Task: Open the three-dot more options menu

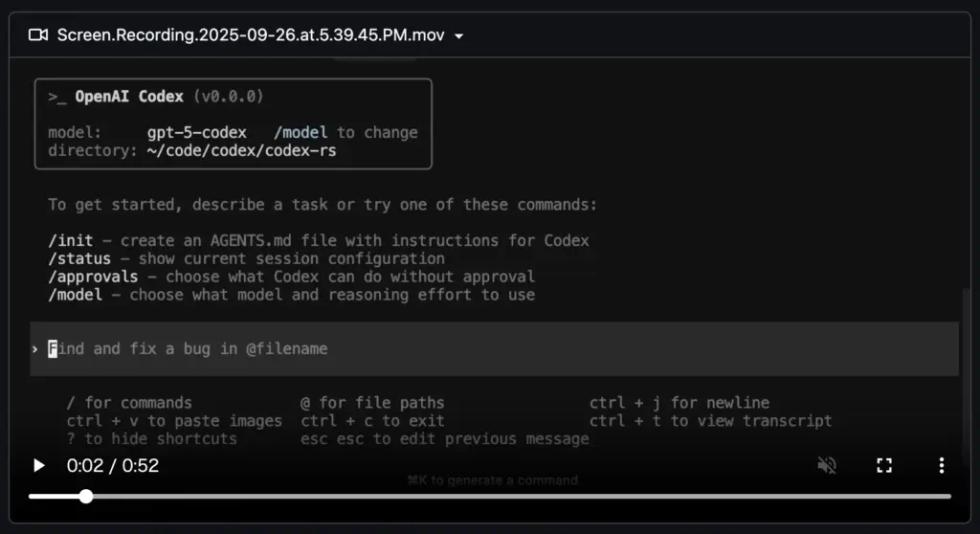Action: (941, 466)
